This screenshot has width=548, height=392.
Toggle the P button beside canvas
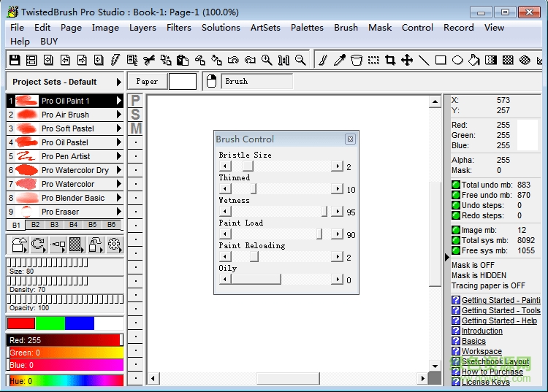(x=135, y=100)
